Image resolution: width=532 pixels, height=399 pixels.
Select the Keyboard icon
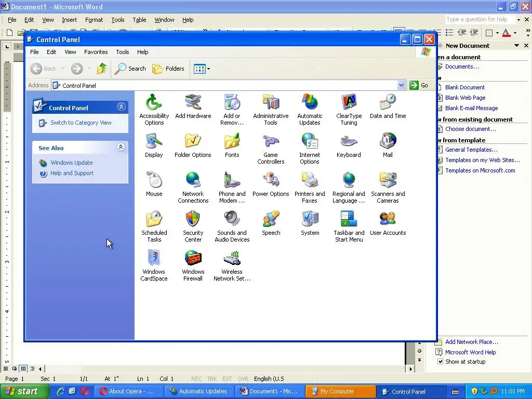(349, 145)
